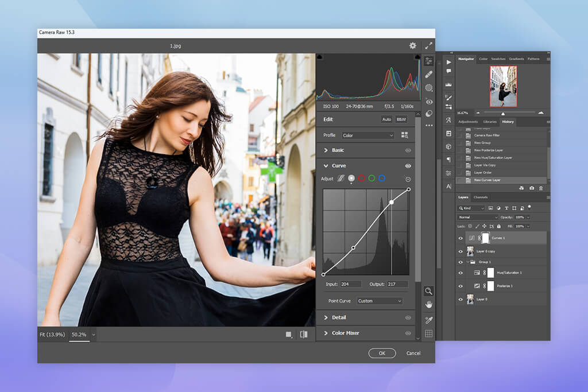Switch to the Adjustments tab
This screenshot has height=392, width=588.
coord(468,122)
